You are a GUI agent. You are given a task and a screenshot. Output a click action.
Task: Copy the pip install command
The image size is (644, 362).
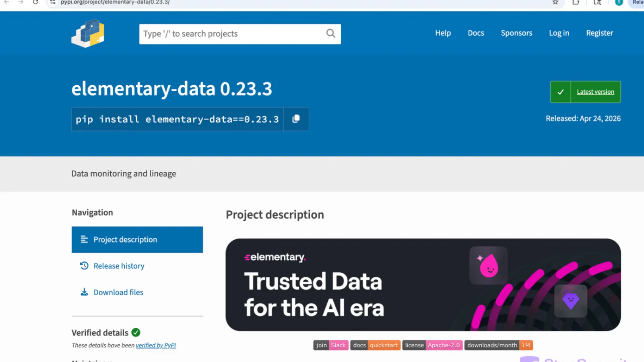click(296, 119)
